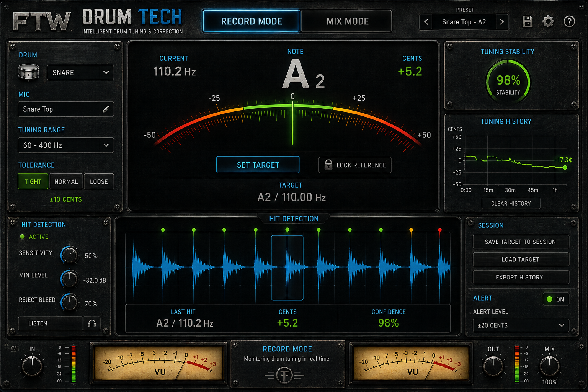The width and height of the screenshot is (588, 392).
Task: Click the snare drum picture icon
Action: [x=29, y=72]
